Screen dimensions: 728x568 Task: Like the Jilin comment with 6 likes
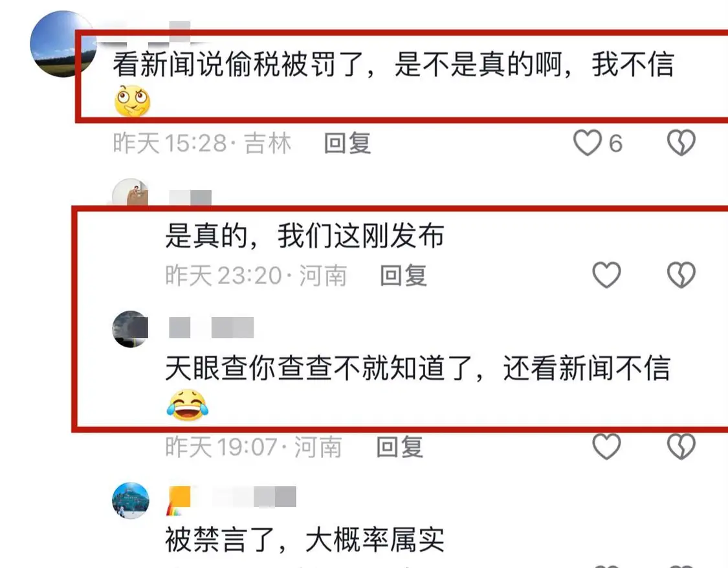pyautogui.click(x=588, y=142)
